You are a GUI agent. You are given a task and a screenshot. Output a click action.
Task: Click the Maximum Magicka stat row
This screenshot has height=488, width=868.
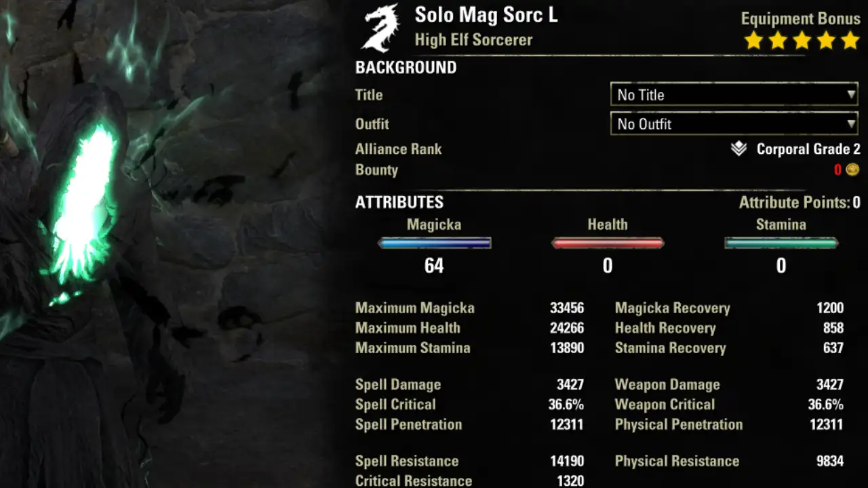coord(469,308)
